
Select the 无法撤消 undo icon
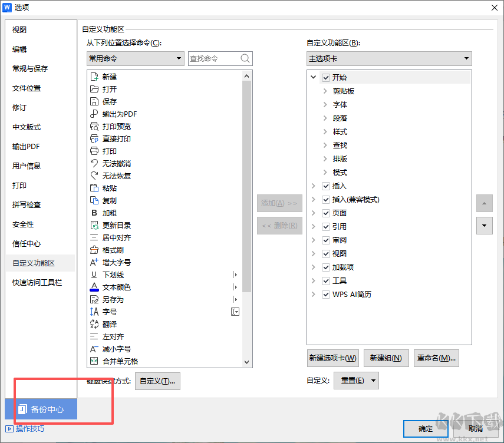(94, 163)
